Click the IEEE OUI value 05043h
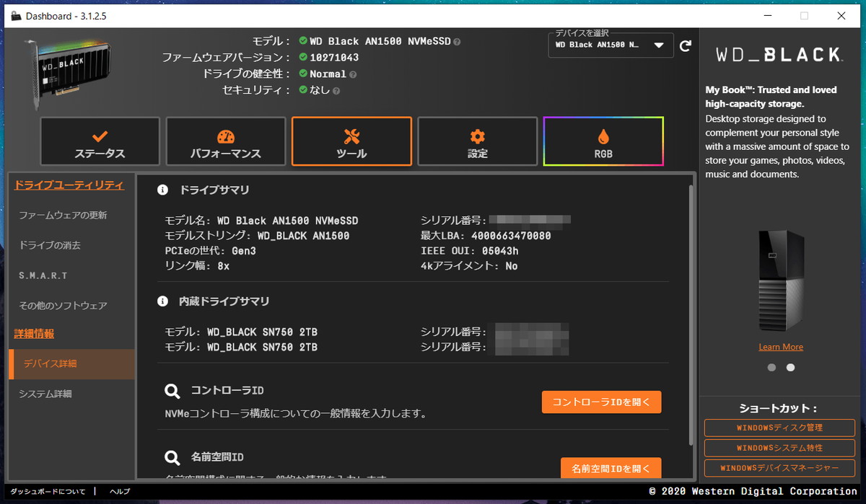 tap(499, 251)
